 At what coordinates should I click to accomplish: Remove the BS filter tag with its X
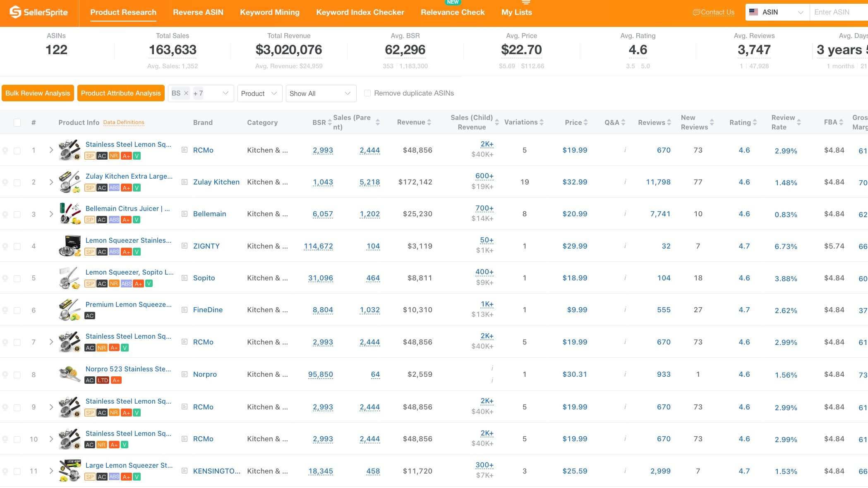click(186, 93)
